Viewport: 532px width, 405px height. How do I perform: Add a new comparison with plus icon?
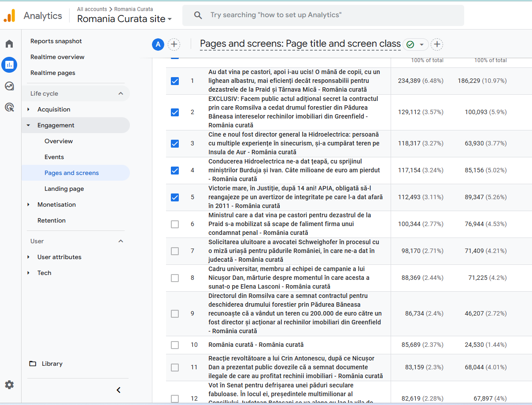click(174, 44)
